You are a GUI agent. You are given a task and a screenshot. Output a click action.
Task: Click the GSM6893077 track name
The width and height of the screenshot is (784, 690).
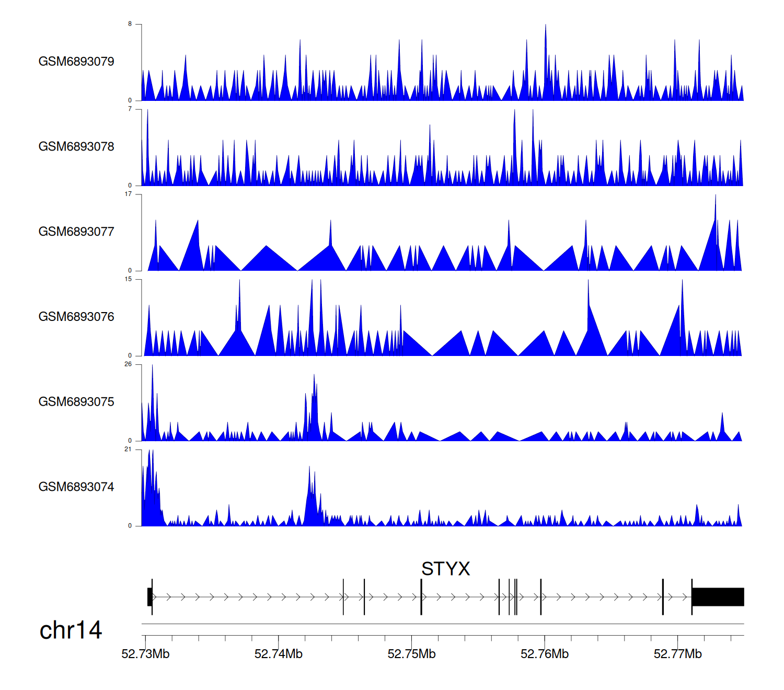click(x=76, y=232)
